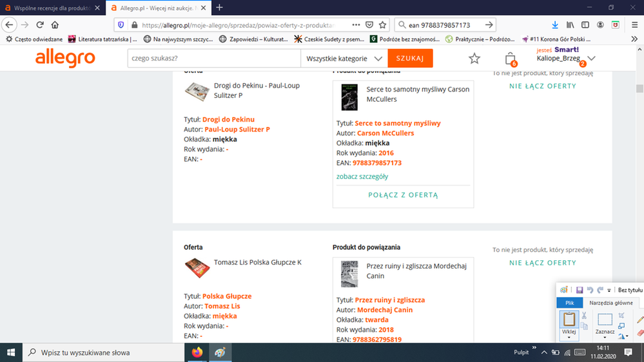Open the Plik menu in Paint
644x362 pixels.
click(x=570, y=303)
